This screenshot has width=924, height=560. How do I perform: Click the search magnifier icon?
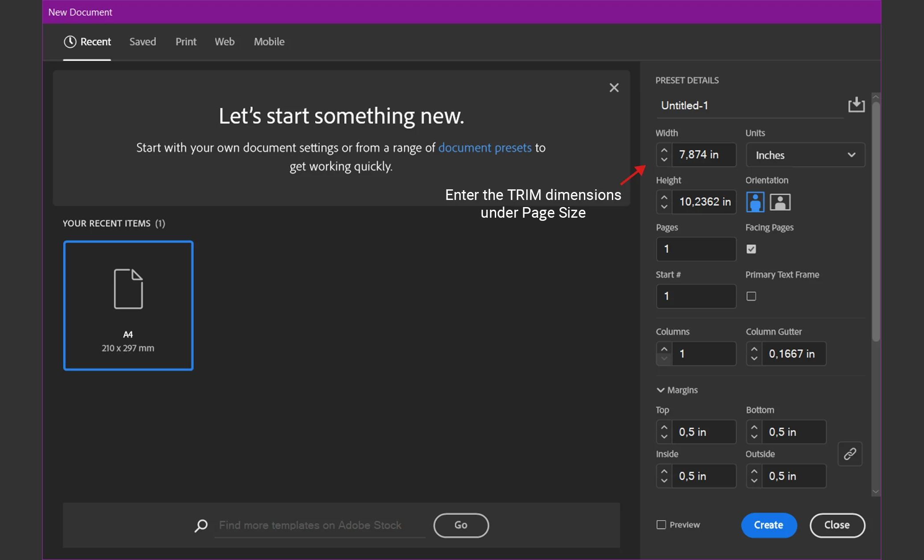coord(201,525)
